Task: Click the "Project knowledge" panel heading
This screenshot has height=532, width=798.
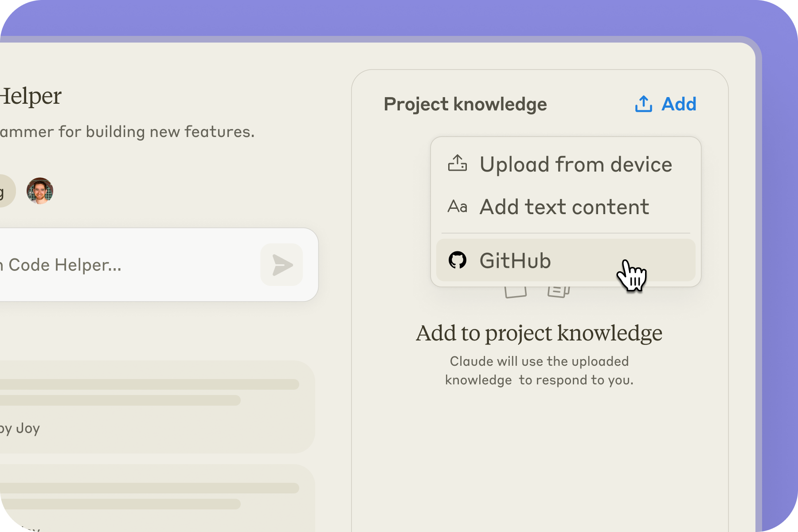Action: 465,104
